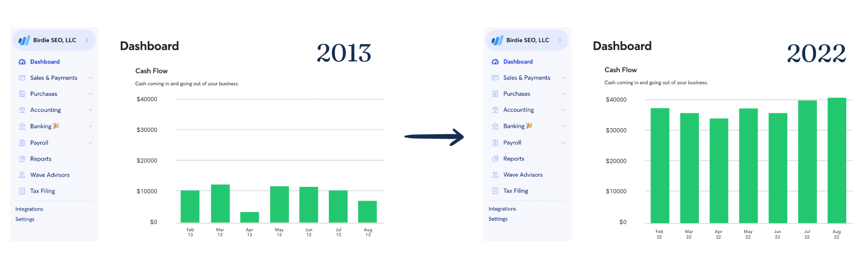
Task: Click the Payroll icon in the 2013 sidebar
Action: (22, 143)
